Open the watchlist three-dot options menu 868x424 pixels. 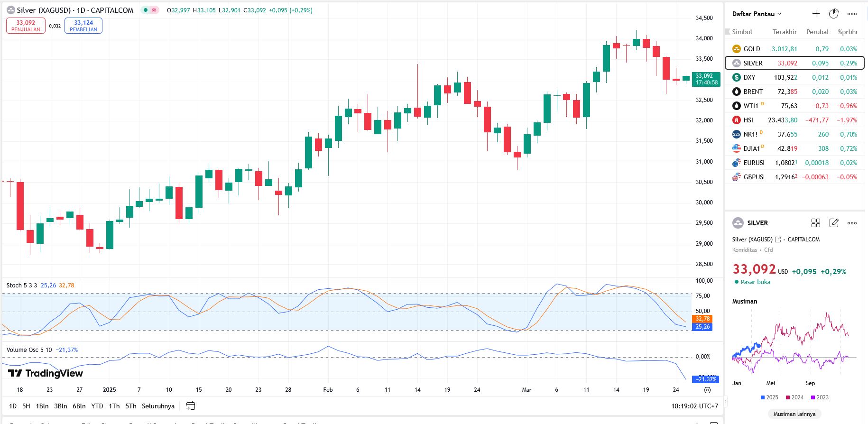click(852, 14)
